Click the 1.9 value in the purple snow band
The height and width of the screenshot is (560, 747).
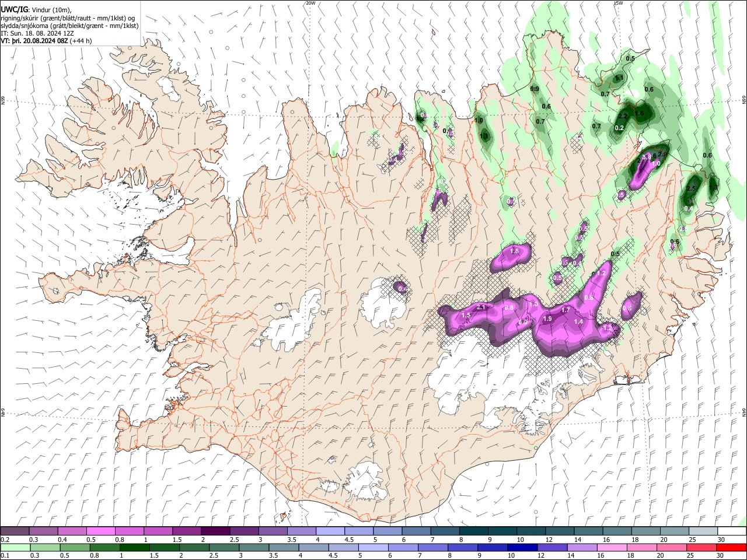[547, 319]
